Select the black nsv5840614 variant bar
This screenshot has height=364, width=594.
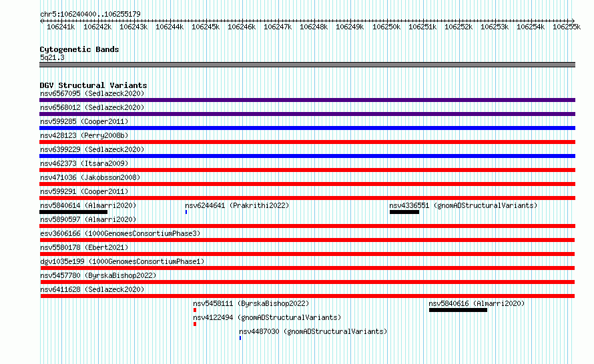[x=73, y=212]
